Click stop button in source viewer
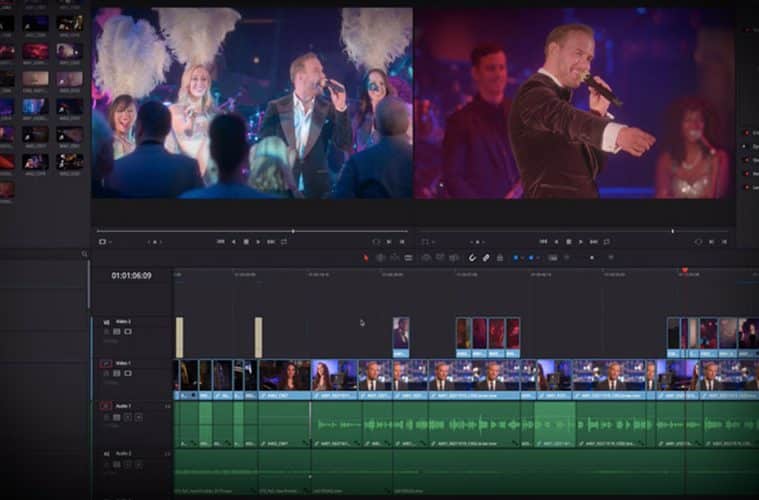 246,241
